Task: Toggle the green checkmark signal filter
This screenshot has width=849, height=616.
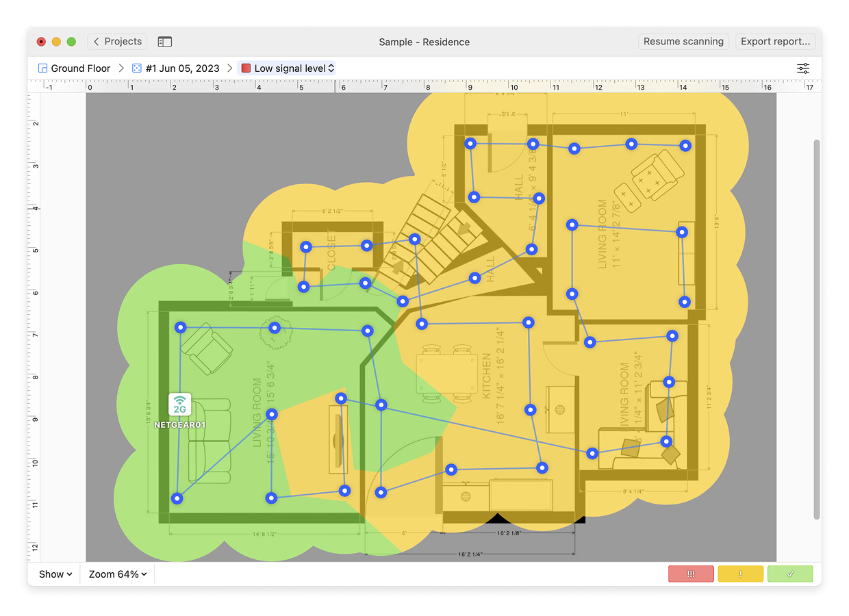Action: pyautogui.click(x=790, y=574)
